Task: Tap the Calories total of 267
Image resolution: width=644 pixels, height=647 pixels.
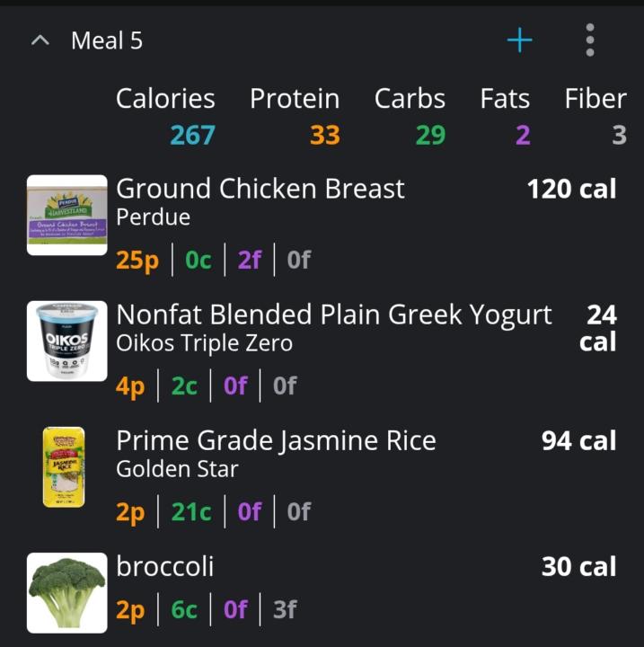Action: [193, 135]
